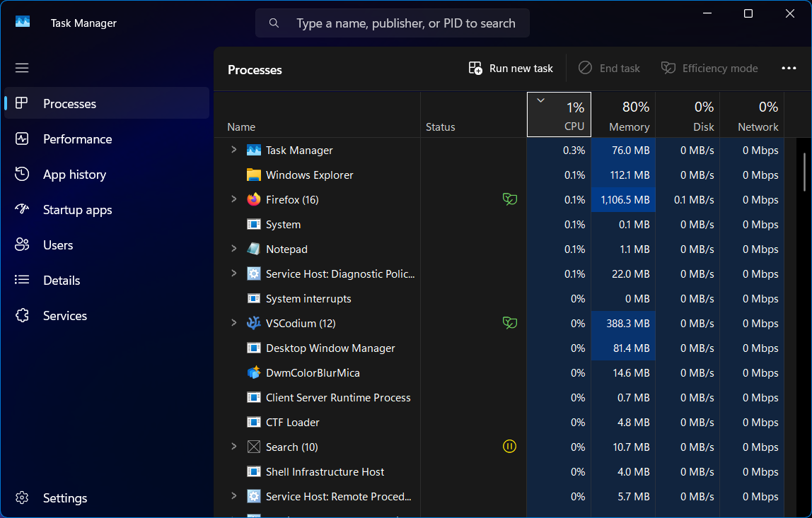Image resolution: width=812 pixels, height=518 pixels.
Task: Sort processes by the Memory column
Action: click(x=624, y=115)
